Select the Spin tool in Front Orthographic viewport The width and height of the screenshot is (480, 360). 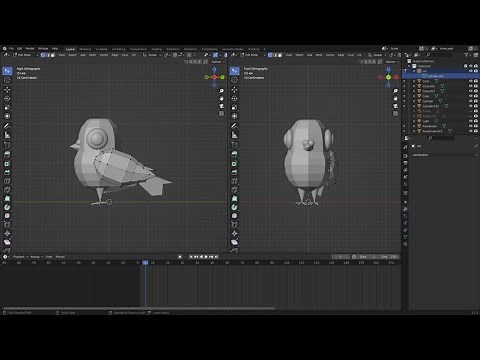click(x=234, y=207)
